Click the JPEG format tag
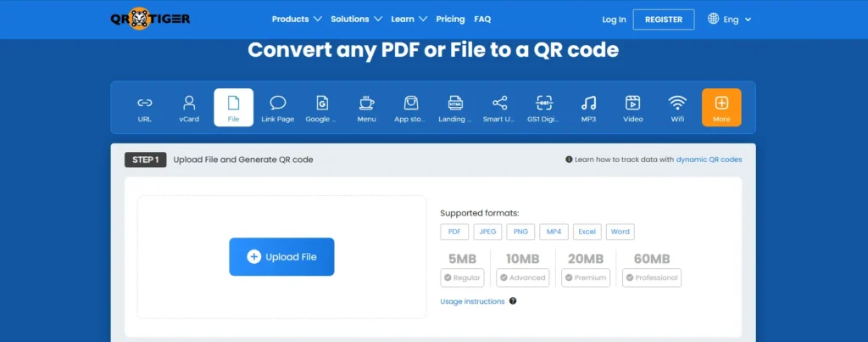868x342 pixels. pos(487,232)
